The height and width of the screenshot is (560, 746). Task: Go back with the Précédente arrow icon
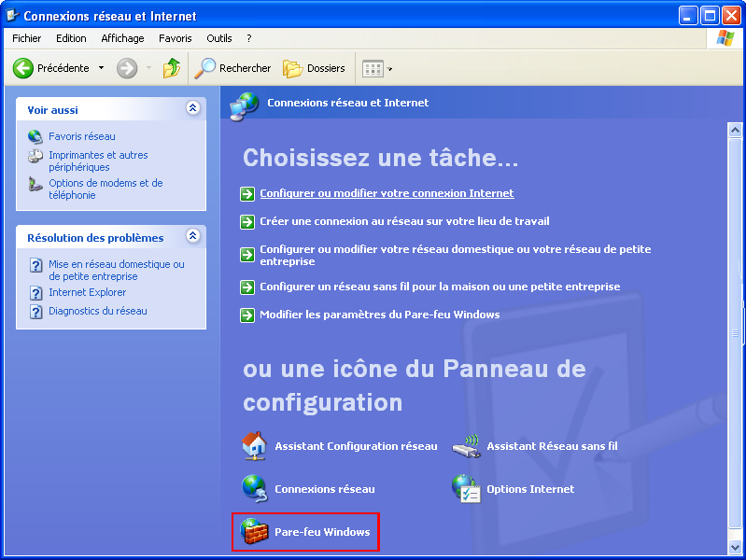tap(22, 68)
